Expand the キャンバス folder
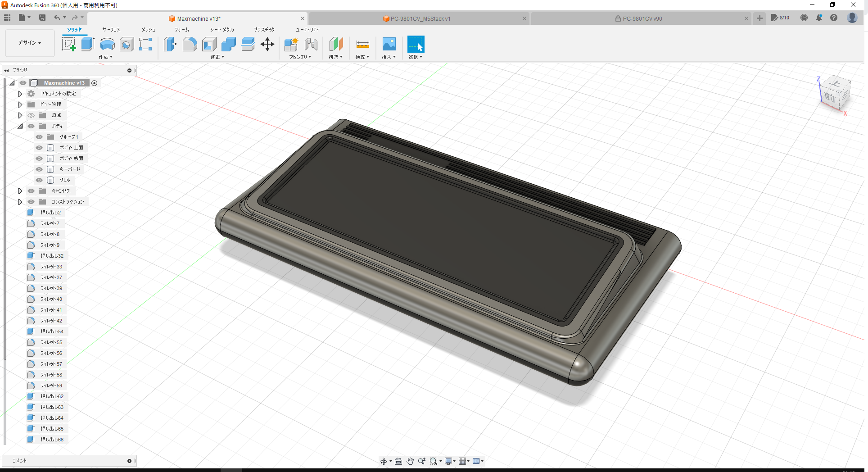 20,191
